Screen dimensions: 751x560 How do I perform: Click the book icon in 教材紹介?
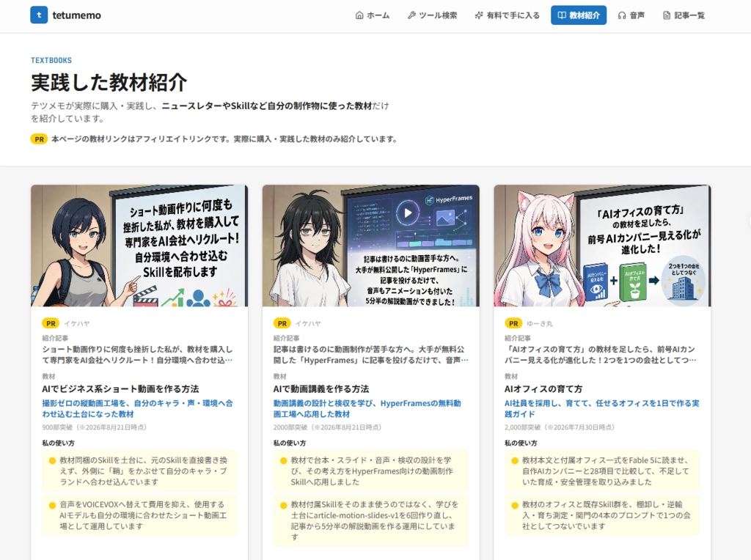point(562,15)
